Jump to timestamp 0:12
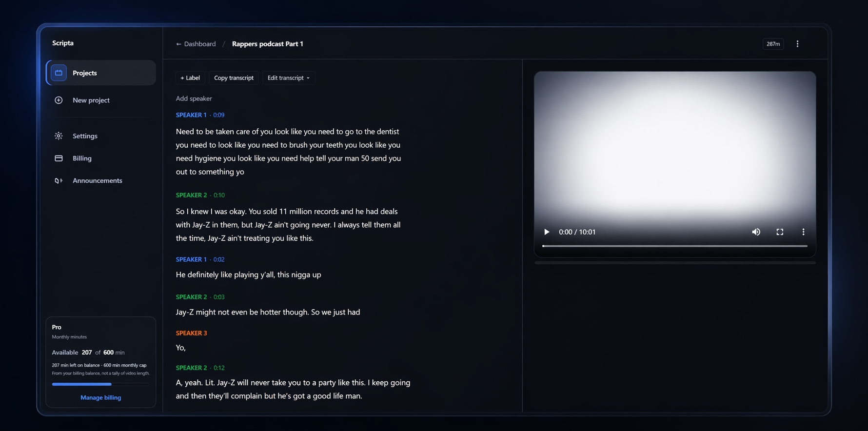The width and height of the screenshot is (868, 431). tap(219, 368)
